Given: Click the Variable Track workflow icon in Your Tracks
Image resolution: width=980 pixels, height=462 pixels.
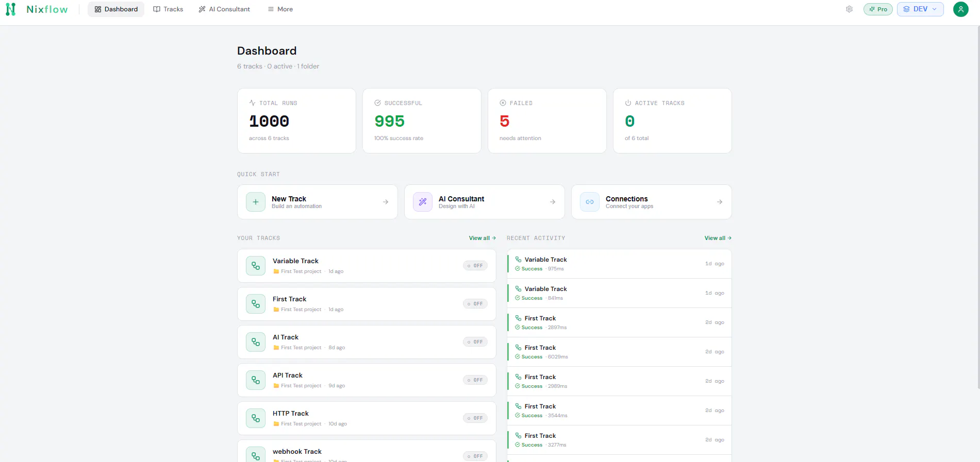Looking at the screenshot, I should pyautogui.click(x=256, y=266).
